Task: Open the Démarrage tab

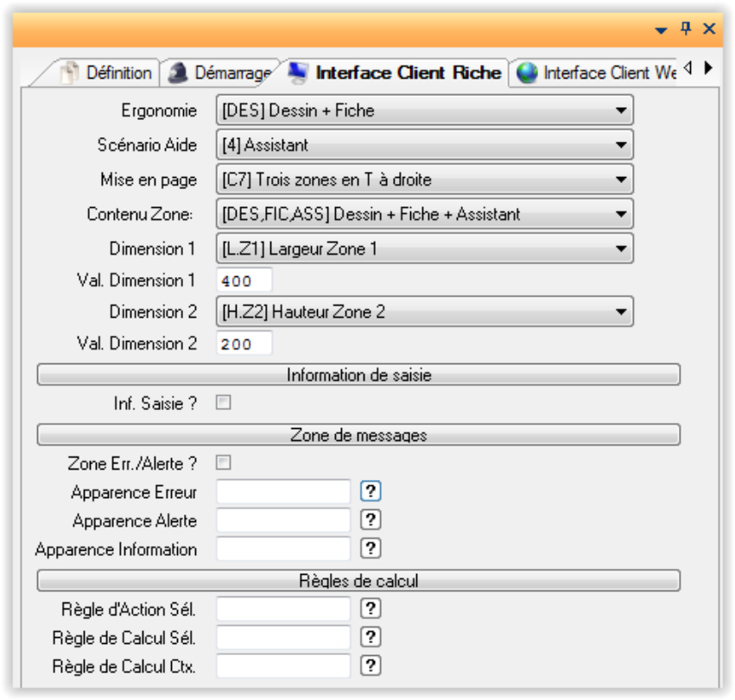Action: coord(221,73)
